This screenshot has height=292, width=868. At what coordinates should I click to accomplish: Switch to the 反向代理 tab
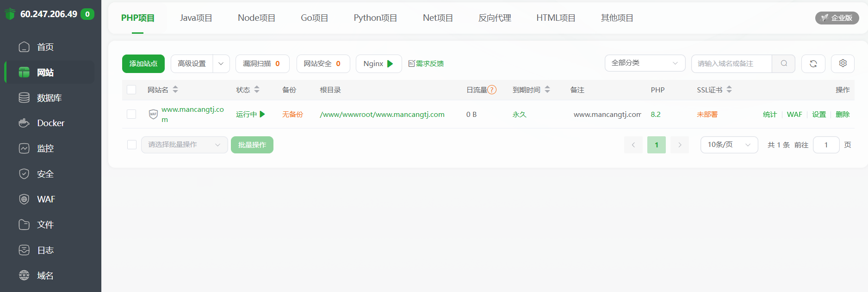[495, 18]
